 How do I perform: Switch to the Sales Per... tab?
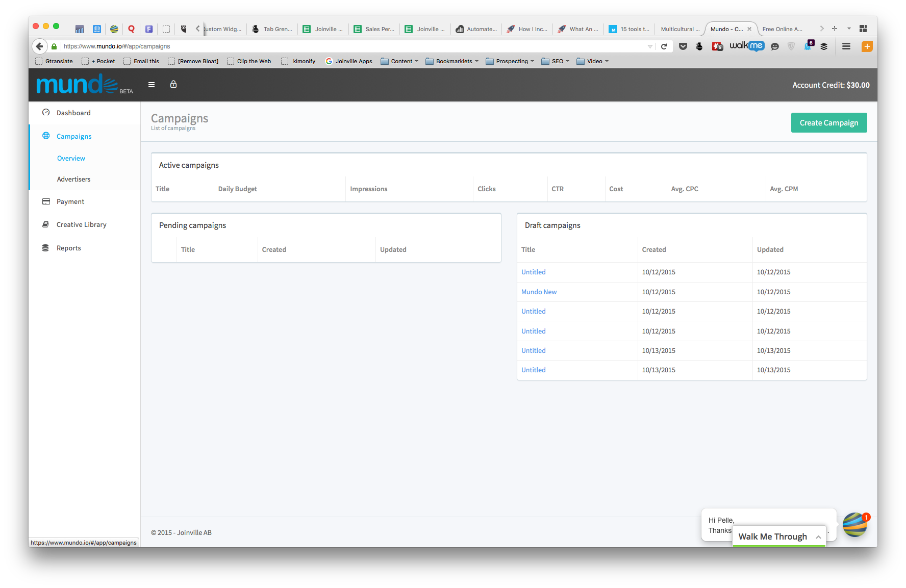click(374, 29)
